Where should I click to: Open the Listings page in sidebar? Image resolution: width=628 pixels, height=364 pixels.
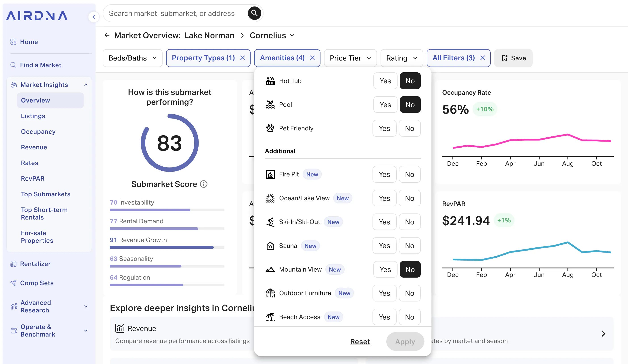point(33,116)
